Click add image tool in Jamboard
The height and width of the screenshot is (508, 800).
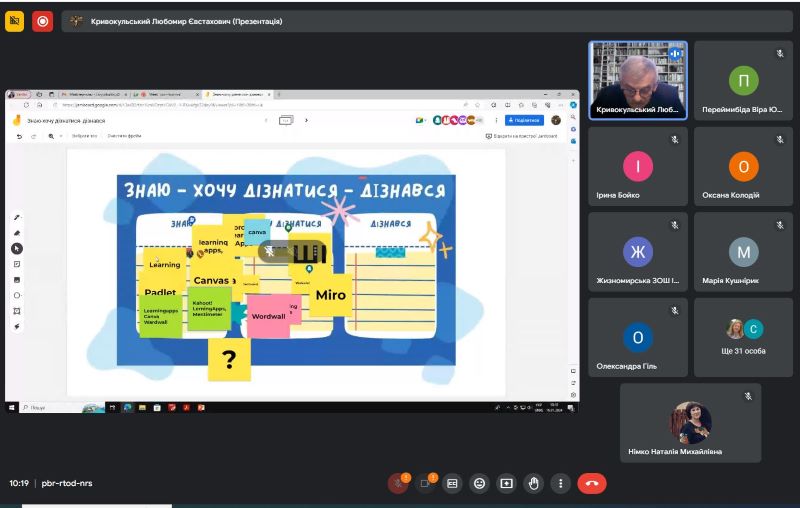pos(17,280)
